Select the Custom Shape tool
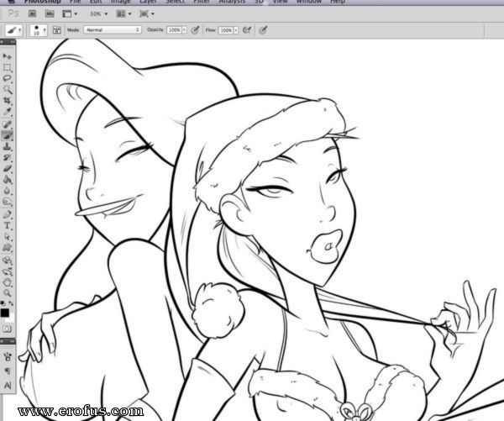The height and width of the screenshot is (421, 504). pyautogui.click(x=7, y=248)
